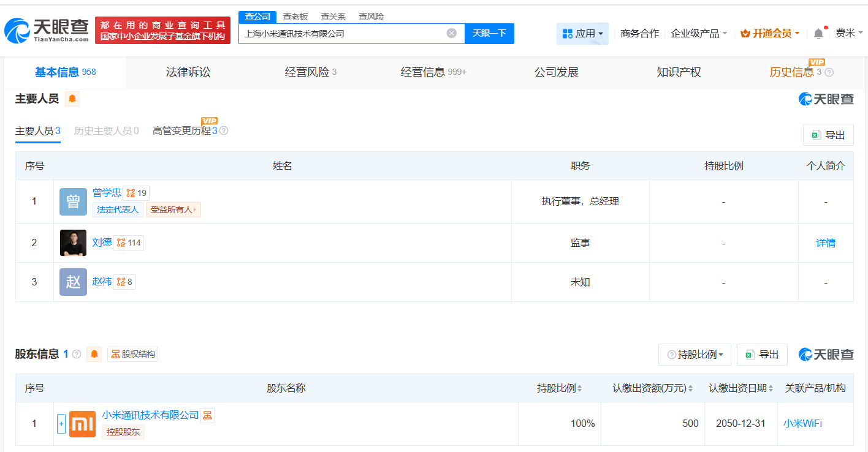Switch to the 查老板 search tab

pos(297,17)
